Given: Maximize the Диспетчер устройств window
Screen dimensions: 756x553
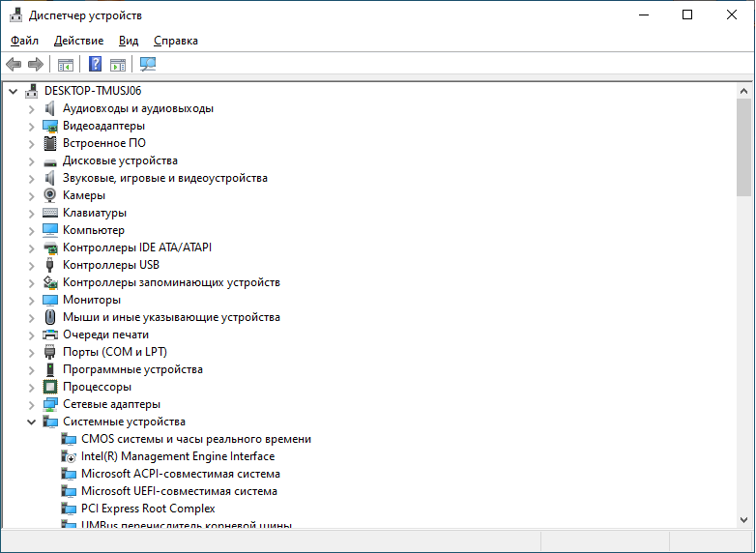Looking at the screenshot, I should pos(687,15).
